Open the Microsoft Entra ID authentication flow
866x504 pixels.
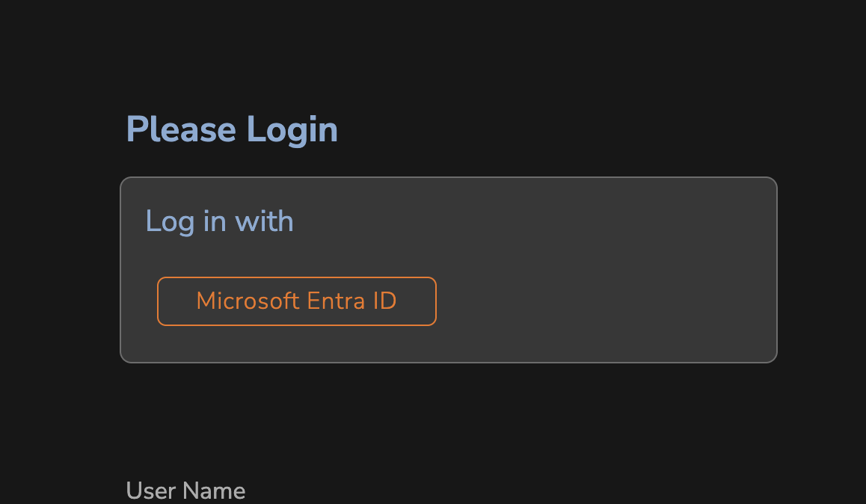pos(296,301)
